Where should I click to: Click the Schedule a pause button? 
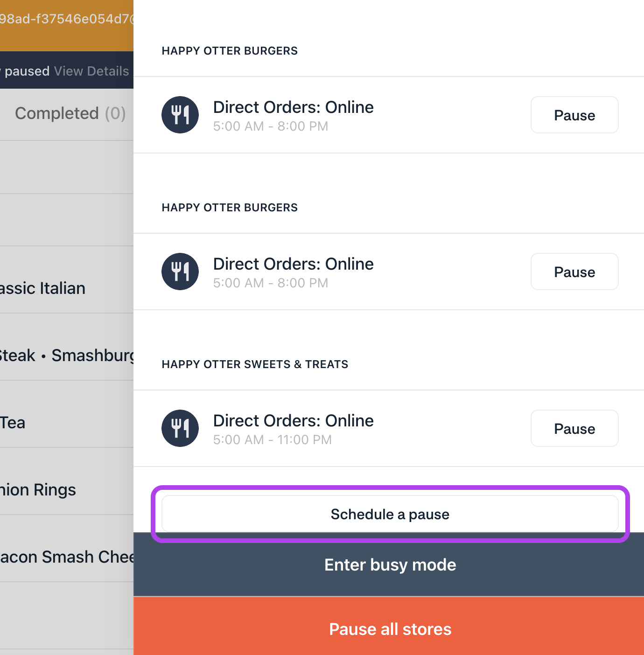390,514
